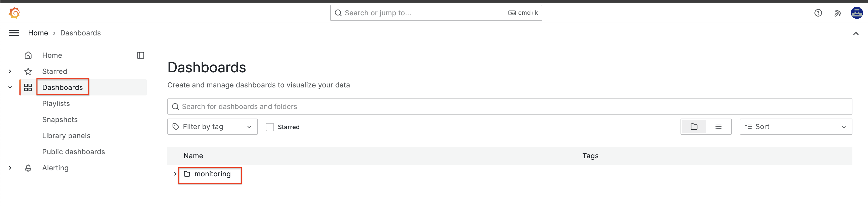Click the Home breadcrumb link

[38, 33]
